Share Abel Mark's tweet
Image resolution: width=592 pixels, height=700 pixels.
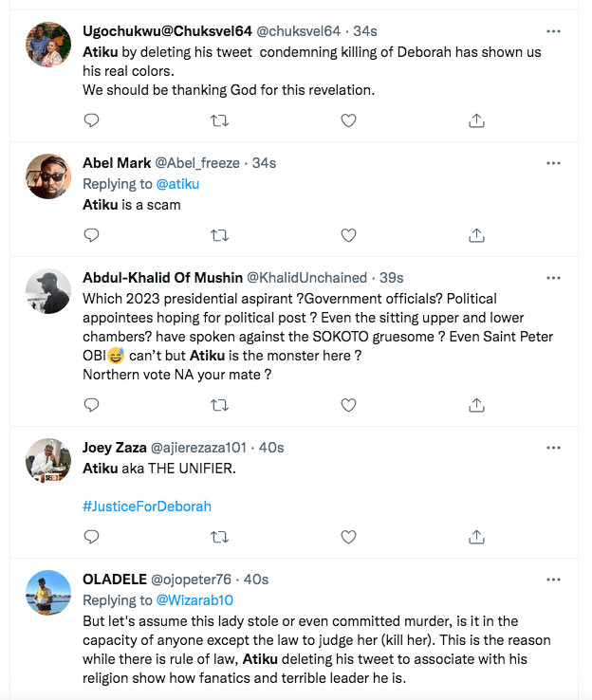click(477, 234)
